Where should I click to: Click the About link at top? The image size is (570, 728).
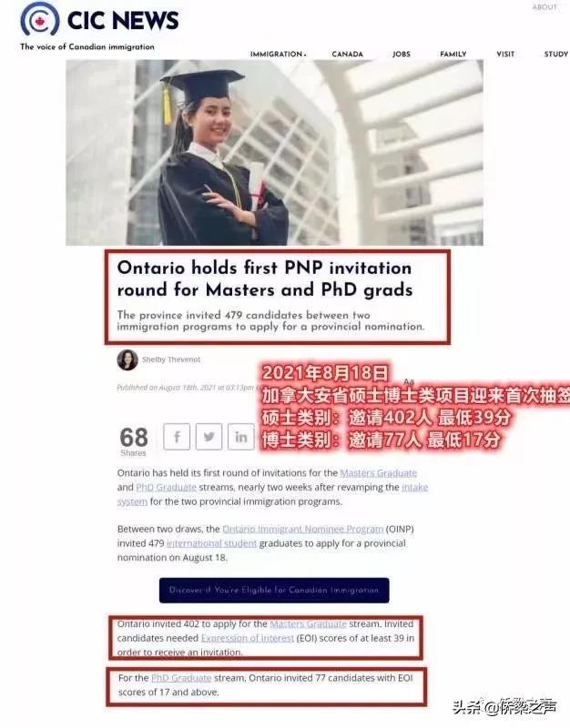(545, 7)
